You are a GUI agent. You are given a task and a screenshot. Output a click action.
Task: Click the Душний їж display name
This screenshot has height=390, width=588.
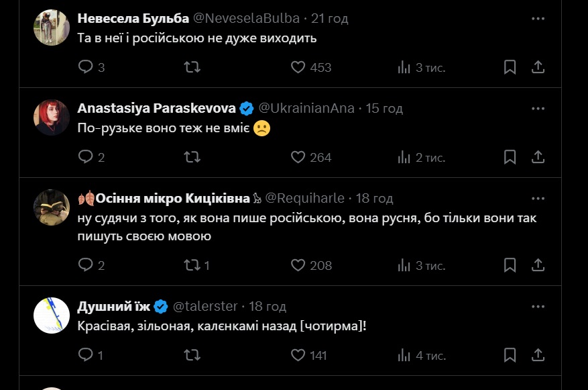point(113,307)
